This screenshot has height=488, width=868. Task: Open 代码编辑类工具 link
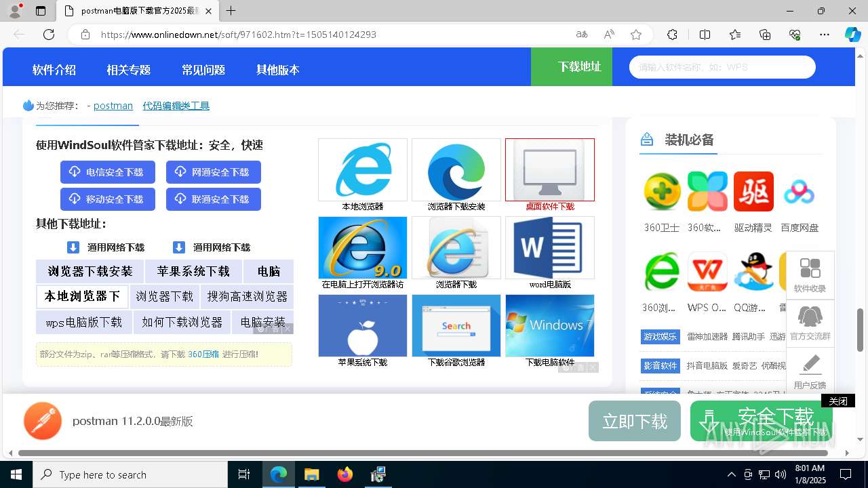coord(176,106)
